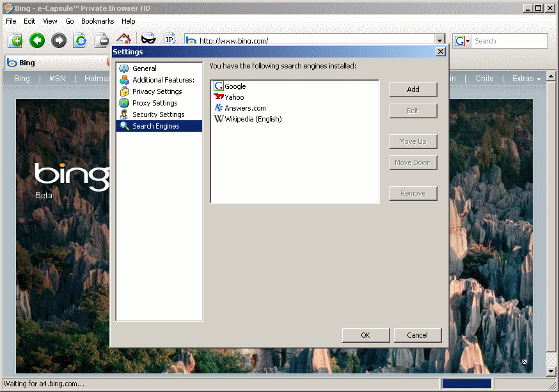559x392 pixels.
Task: Click the Search Engines magnifier icon
Action: 124,126
